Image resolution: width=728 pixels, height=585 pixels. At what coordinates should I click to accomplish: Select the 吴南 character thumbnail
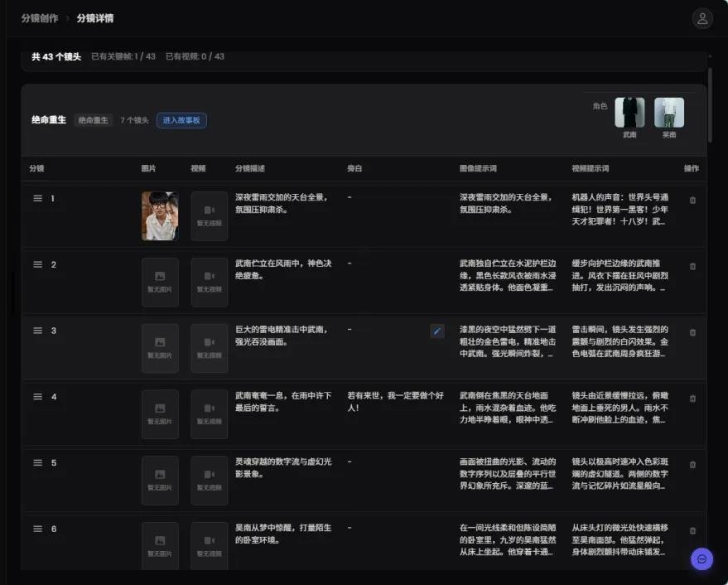tap(668, 113)
